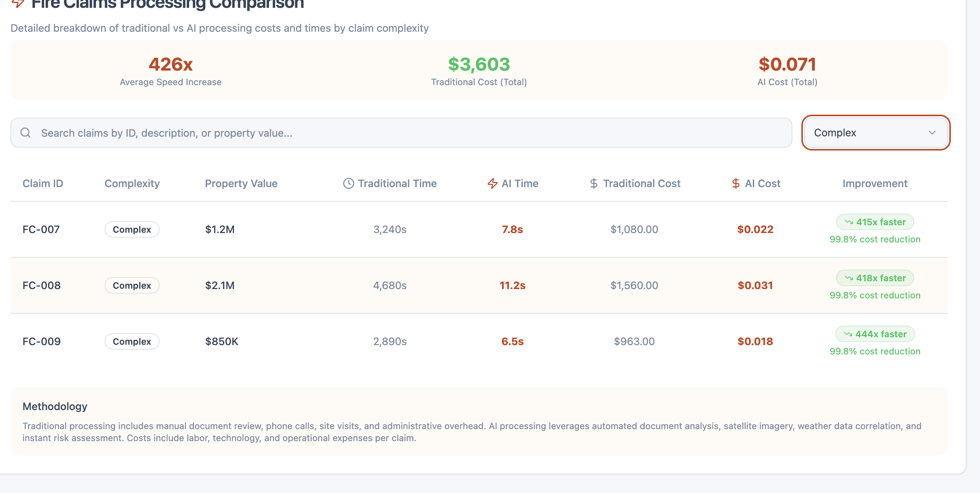Viewport: 980px width, 493px height.
Task: Click the dollar icon beside Traditional Cost
Action: coord(594,184)
